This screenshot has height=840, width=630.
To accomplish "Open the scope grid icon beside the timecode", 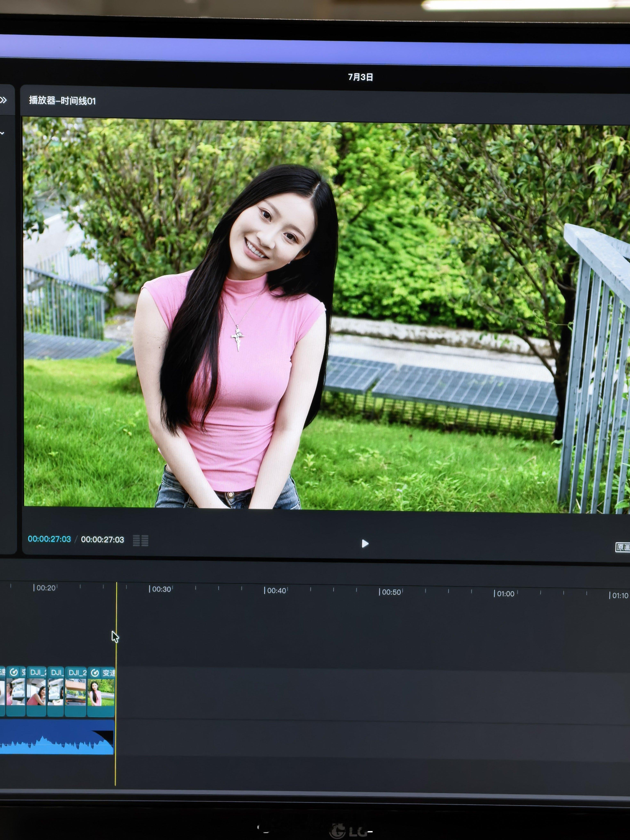I will 140,540.
